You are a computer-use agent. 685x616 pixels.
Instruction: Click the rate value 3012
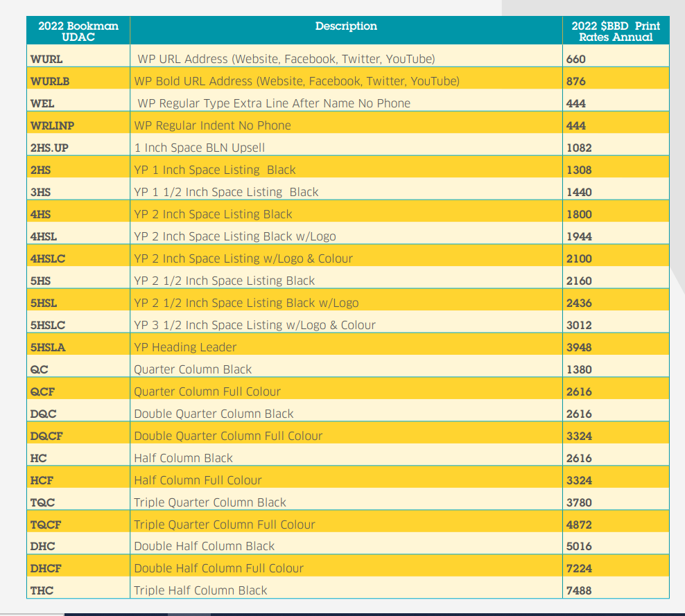579,325
